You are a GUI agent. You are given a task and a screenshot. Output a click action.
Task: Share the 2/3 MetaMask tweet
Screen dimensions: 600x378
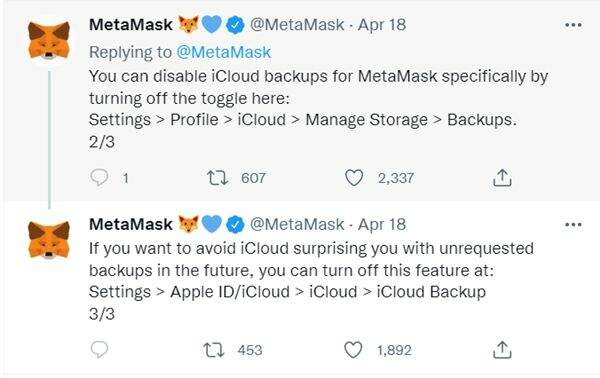pyautogui.click(x=502, y=178)
